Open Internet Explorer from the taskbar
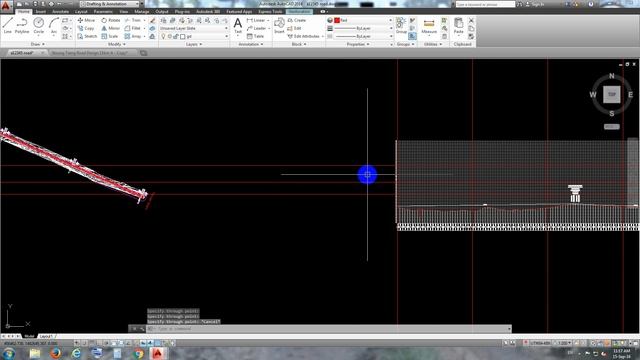The width and height of the screenshot is (640, 360). (x=76, y=353)
